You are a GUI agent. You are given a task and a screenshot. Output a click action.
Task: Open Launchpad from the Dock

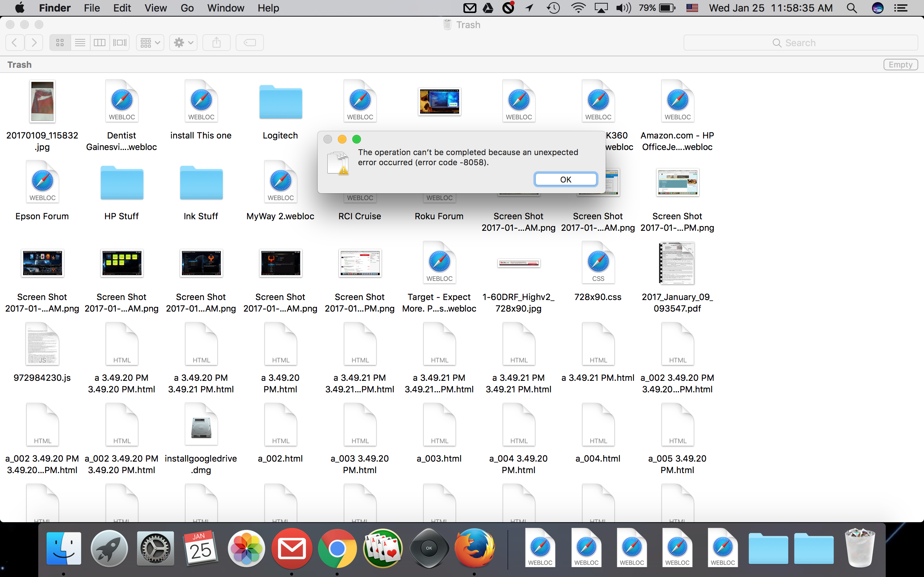[109, 549]
